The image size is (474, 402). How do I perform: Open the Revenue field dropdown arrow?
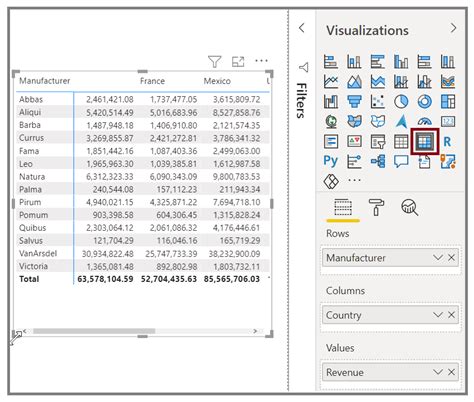(438, 372)
